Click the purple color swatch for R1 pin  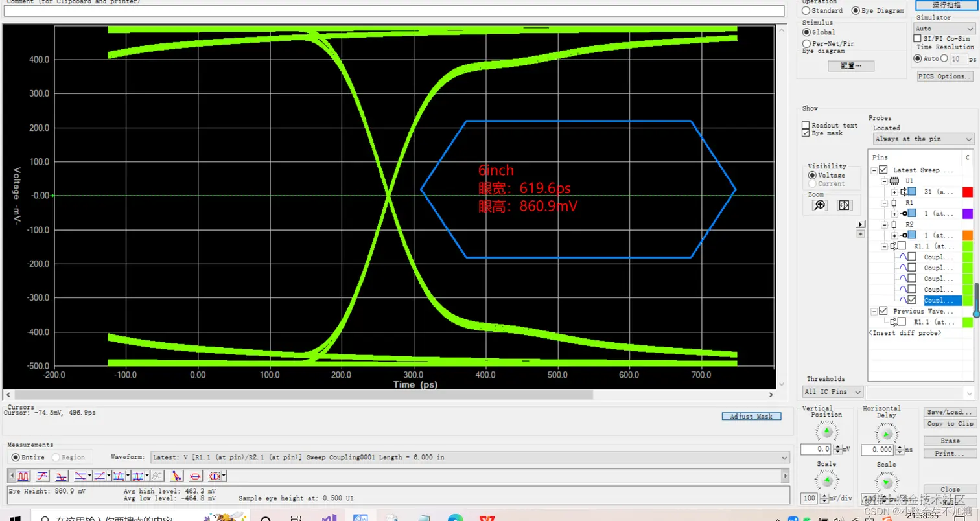point(968,214)
